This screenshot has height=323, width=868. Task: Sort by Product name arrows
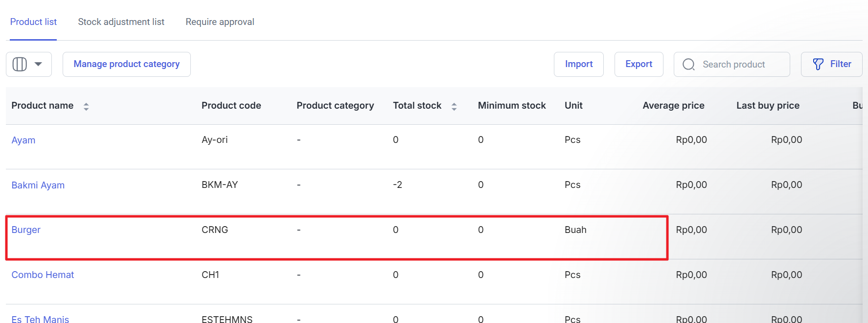point(86,106)
